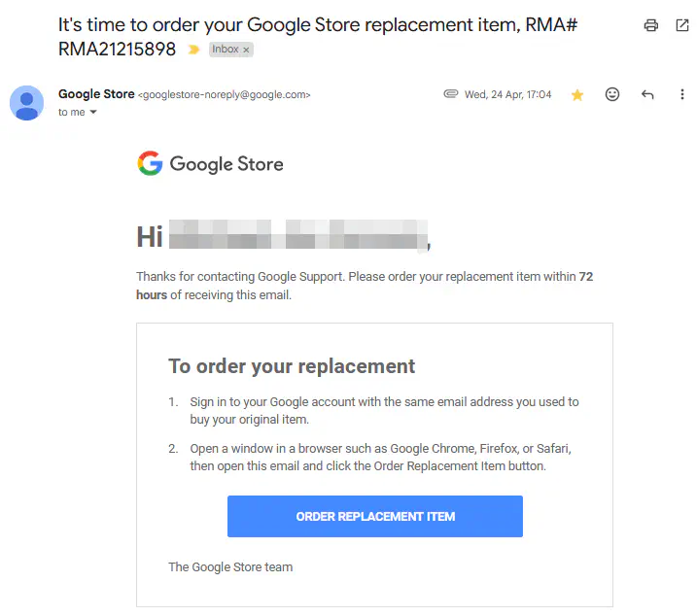Remove the Inbox label with its x
The width and height of the screenshot is (697, 616).
coord(247,50)
